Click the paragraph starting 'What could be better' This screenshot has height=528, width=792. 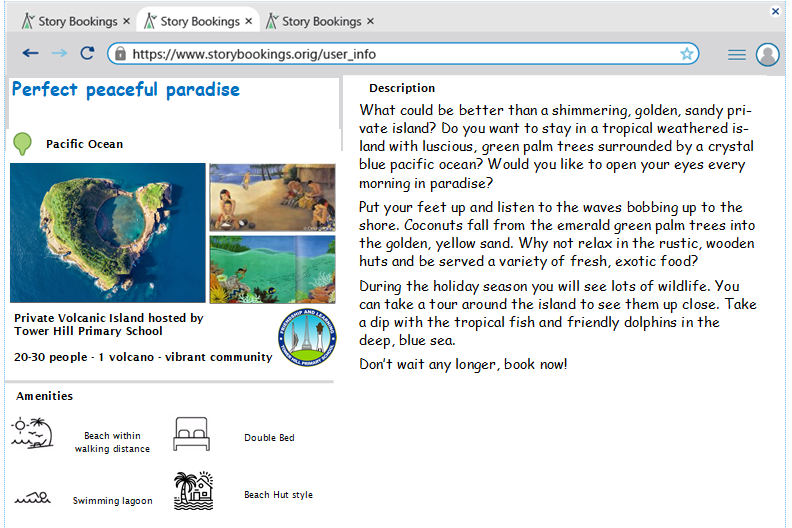(557, 147)
